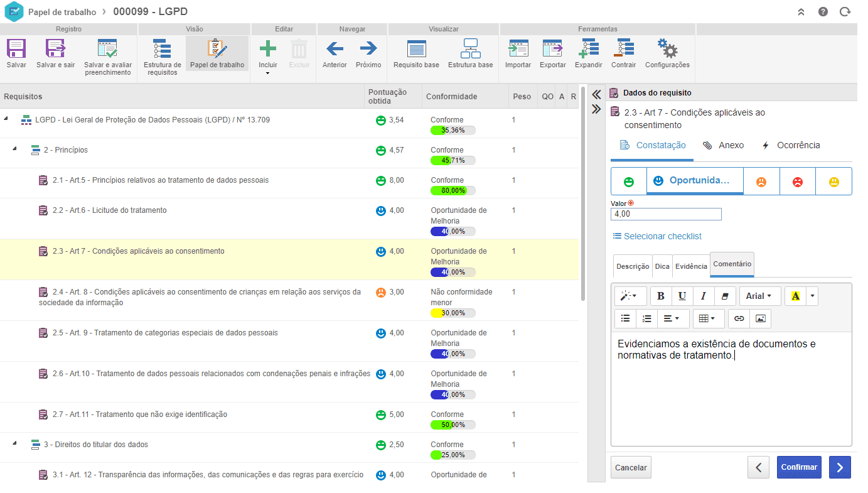Click the Valor input field

[666, 214]
